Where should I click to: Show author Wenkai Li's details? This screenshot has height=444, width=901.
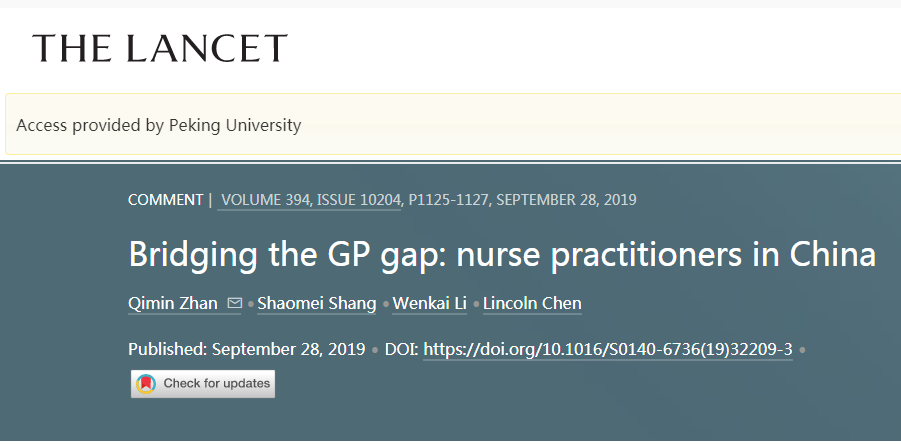[430, 304]
